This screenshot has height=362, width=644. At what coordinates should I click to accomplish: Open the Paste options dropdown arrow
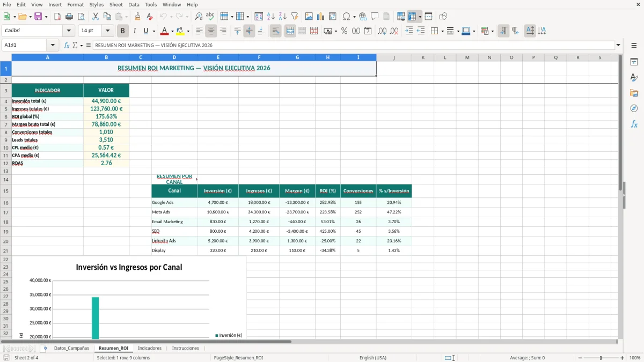[x=127, y=17]
